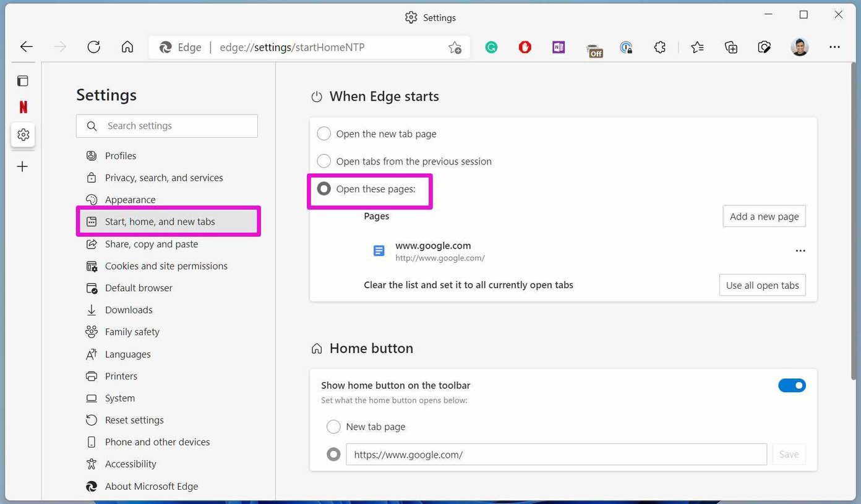Toggle Show home button on the toolbar
The height and width of the screenshot is (504, 861).
click(x=792, y=385)
